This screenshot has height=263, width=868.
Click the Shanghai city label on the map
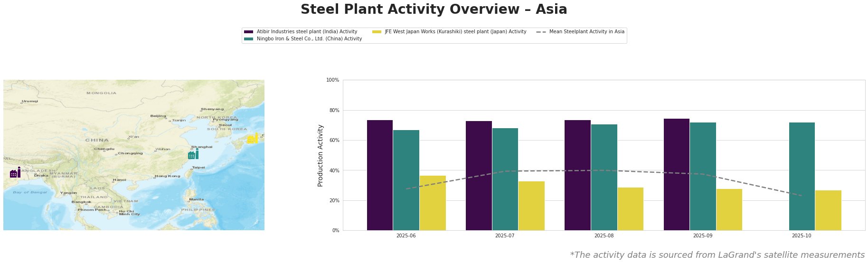[202, 147]
